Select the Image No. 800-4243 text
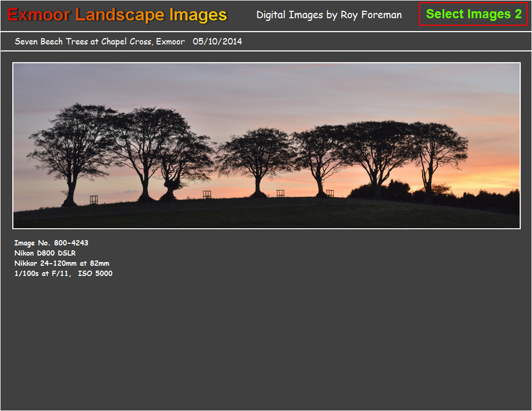Viewport: 532px width, 411px height. point(51,243)
